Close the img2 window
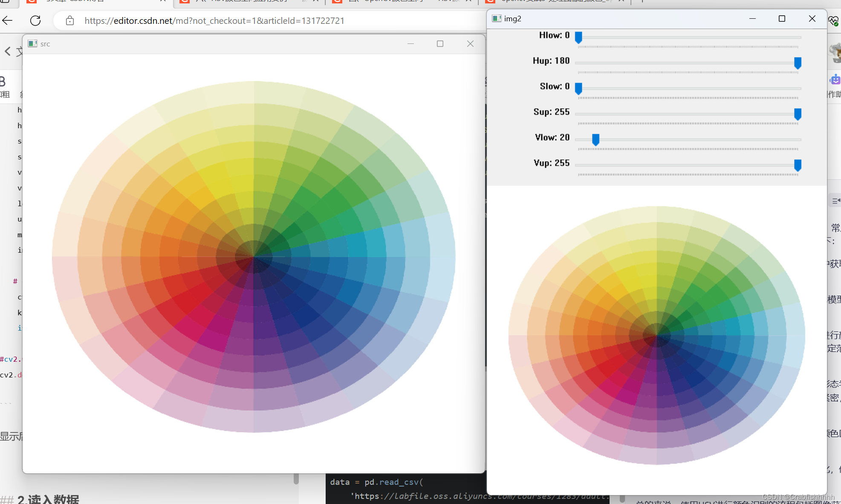 tap(812, 19)
